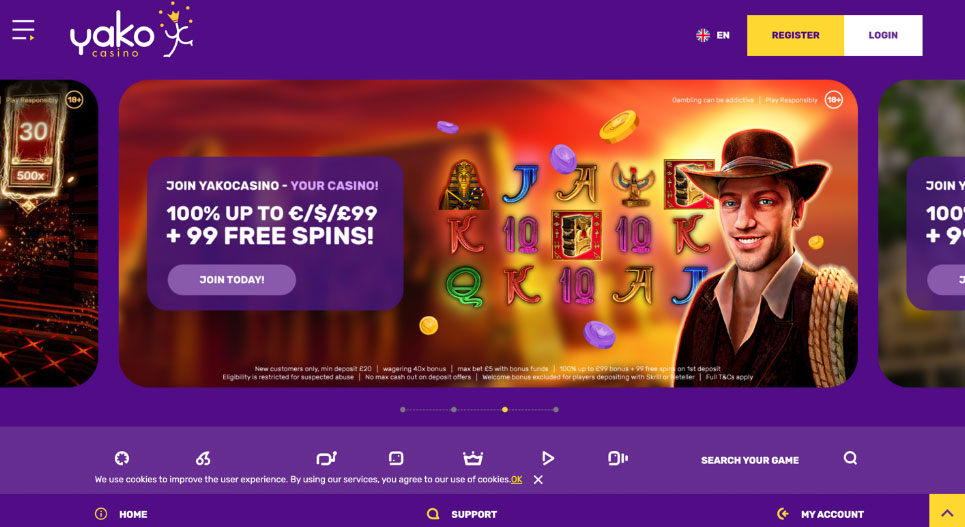Dismiss the cookie notice with X
965x527 pixels.
pyautogui.click(x=538, y=480)
